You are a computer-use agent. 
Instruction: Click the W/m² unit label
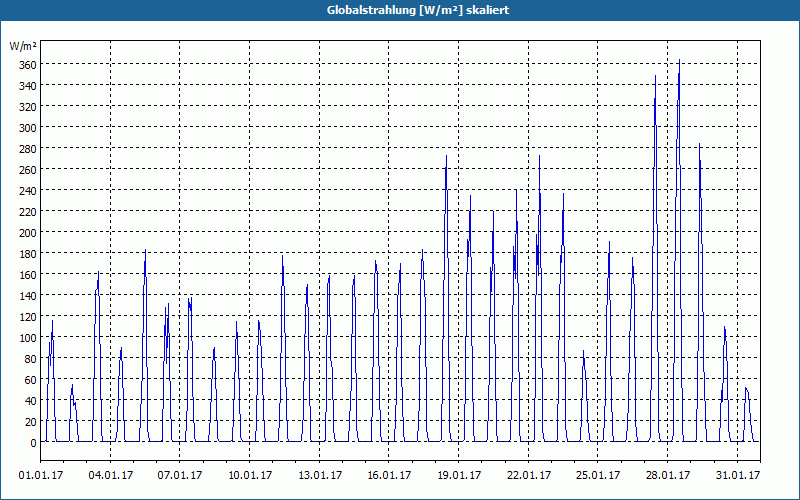[x=23, y=46]
